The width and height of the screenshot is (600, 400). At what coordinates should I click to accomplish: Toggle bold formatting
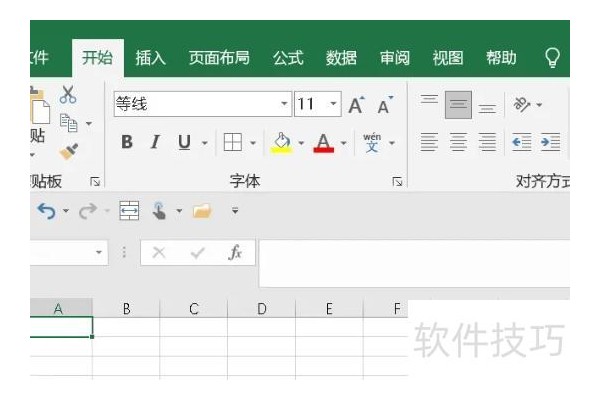click(x=127, y=142)
